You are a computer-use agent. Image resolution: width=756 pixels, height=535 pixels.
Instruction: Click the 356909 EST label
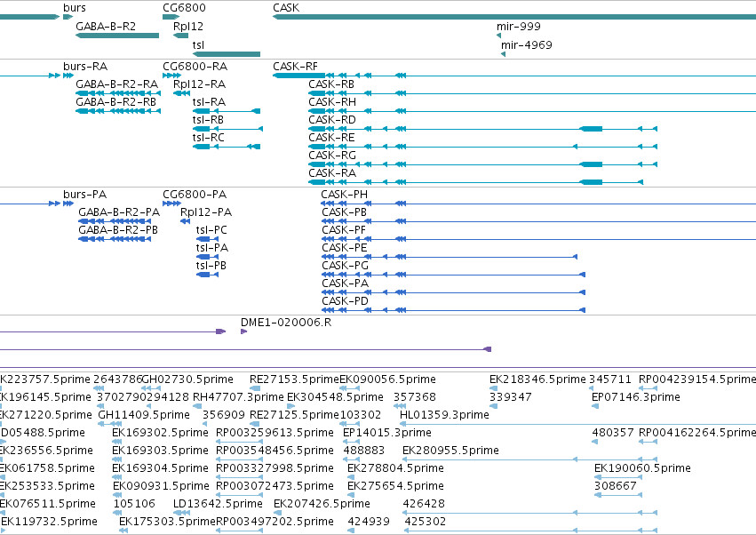tap(224, 415)
